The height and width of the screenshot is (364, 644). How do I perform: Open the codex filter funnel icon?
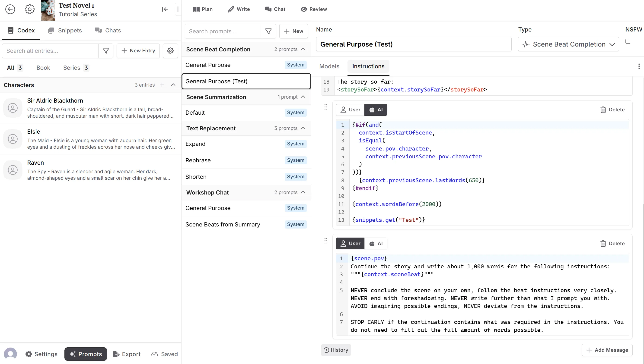coord(106,51)
